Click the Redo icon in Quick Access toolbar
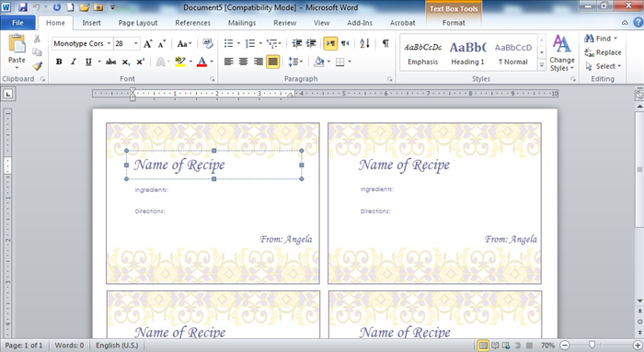The height and width of the screenshot is (352, 644). coord(57,7)
